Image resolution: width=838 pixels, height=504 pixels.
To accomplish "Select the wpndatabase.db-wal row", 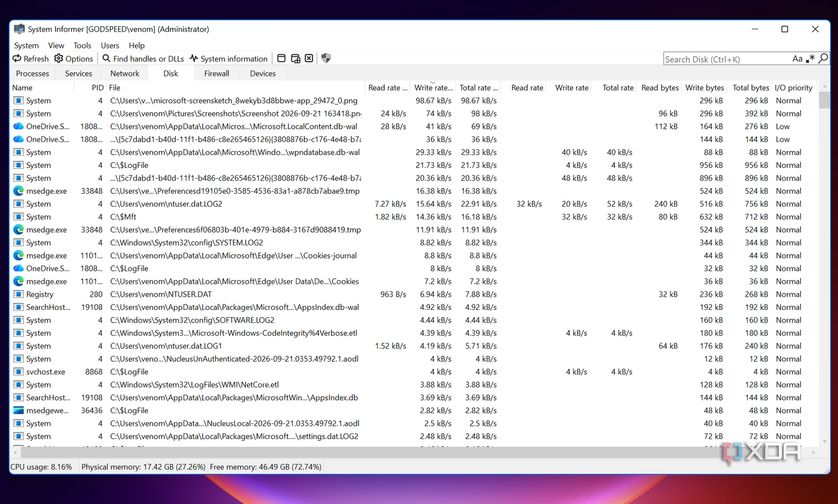I will [414, 152].
